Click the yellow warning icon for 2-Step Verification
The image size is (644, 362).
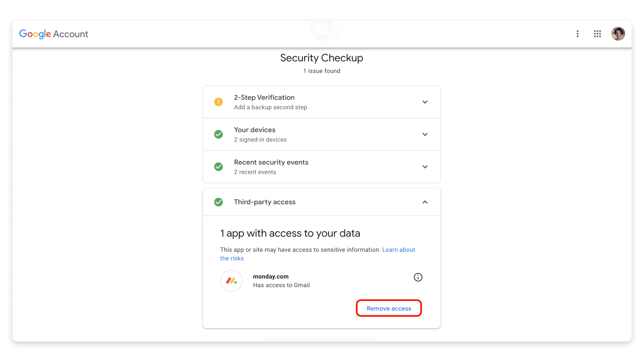click(218, 102)
